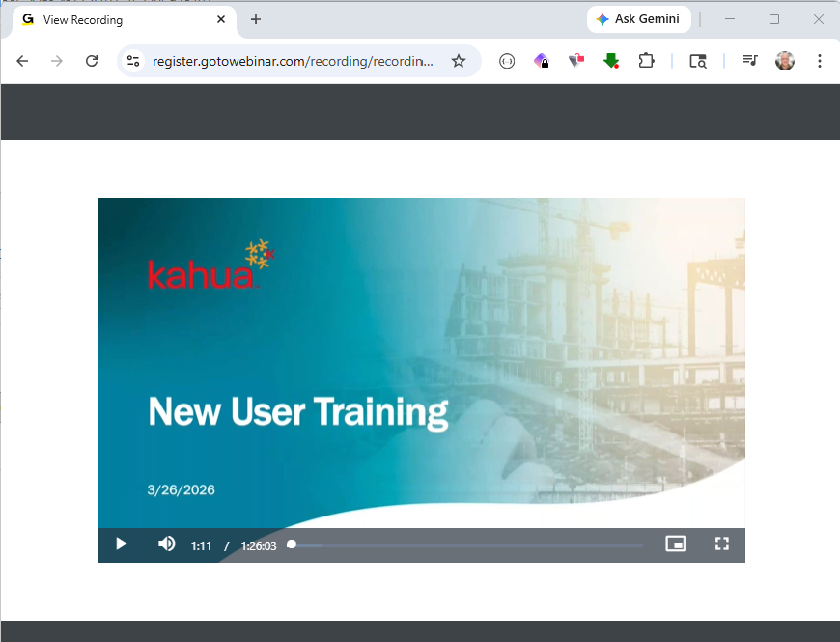Open the Chrome three-dot menu
The height and width of the screenshot is (642, 840).
click(x=820, y=60)
